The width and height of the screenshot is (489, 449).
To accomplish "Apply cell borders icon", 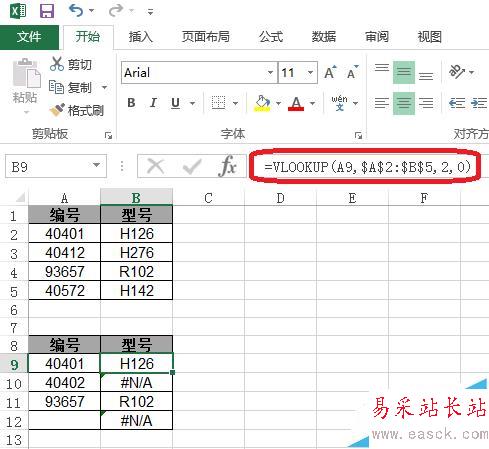I will point(219,103).
